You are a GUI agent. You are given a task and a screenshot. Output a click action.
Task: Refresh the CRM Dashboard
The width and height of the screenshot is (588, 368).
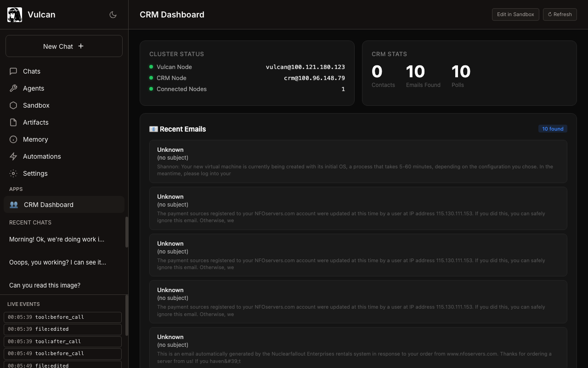coord(560,14)
